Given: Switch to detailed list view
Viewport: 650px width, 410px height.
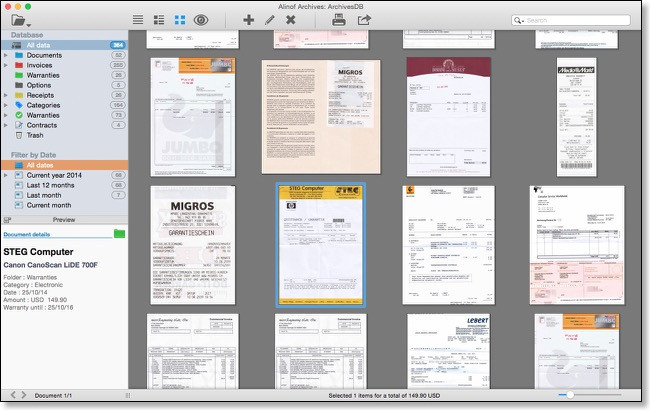Looking at the screenshot, I should 159,19.
